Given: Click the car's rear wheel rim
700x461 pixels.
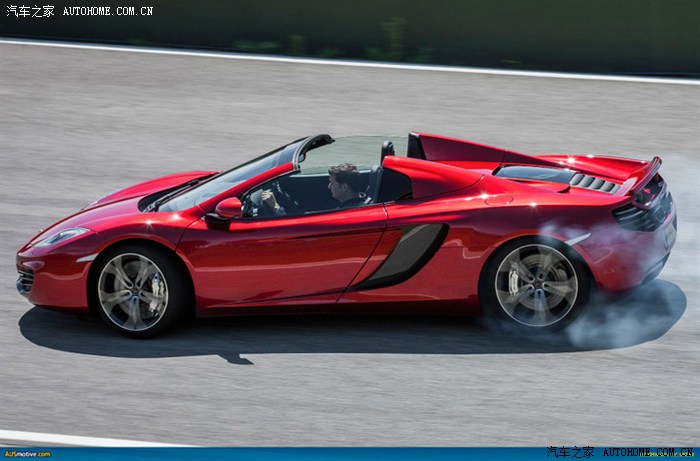Looking at the screenshot, I should point(536,286).
